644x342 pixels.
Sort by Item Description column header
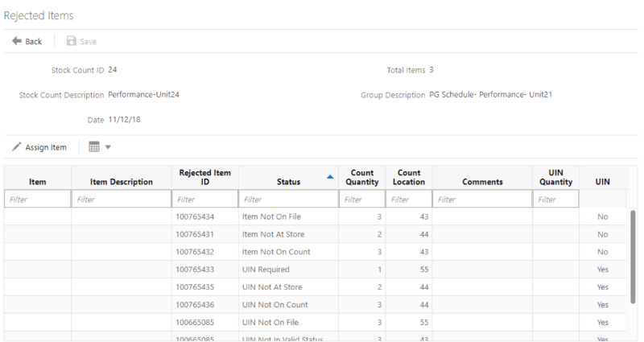tap(122, 182)
